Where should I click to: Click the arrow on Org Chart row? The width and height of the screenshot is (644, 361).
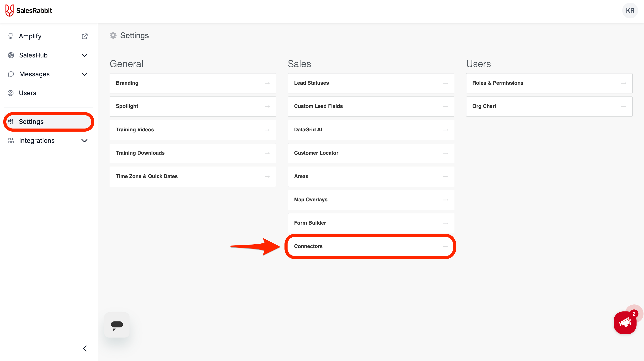point(624,106)
